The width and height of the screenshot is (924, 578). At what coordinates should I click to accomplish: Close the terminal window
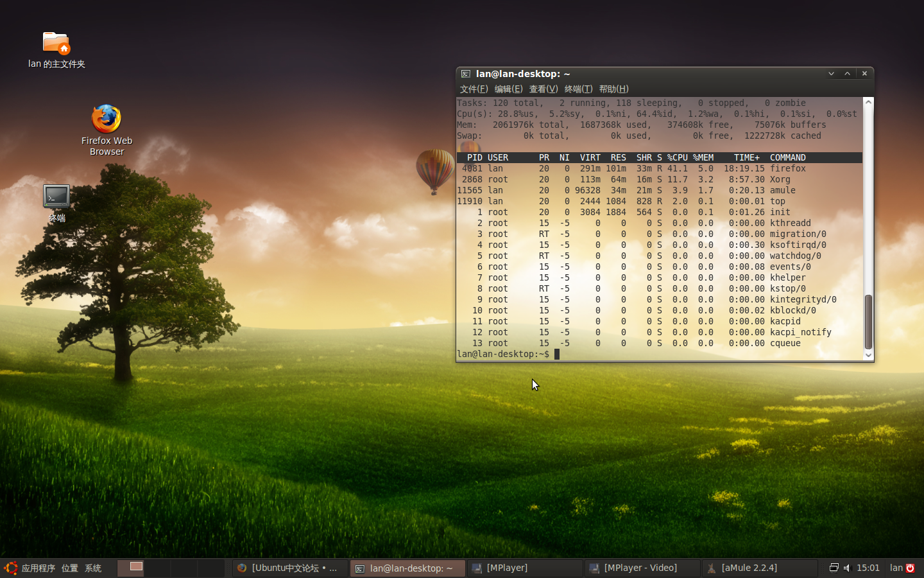pos(864,74)
